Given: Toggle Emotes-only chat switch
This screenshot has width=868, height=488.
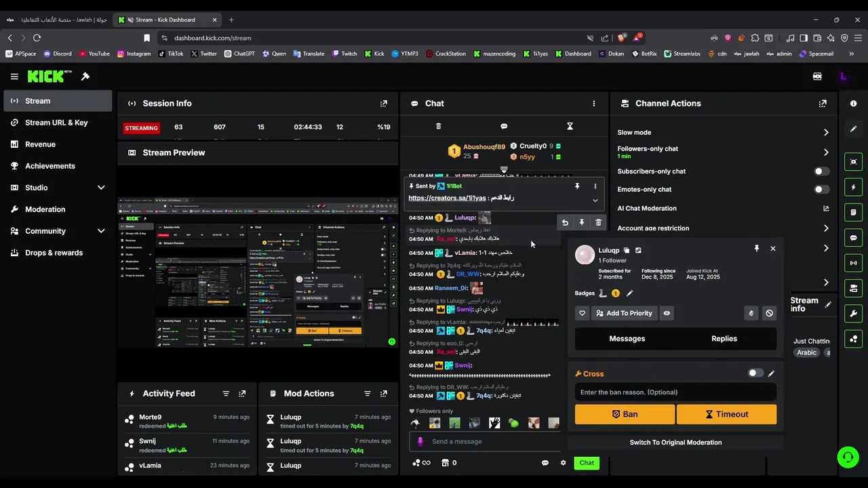Looking at the screenshot, I should pyautogui.click(x=821, y=190).
